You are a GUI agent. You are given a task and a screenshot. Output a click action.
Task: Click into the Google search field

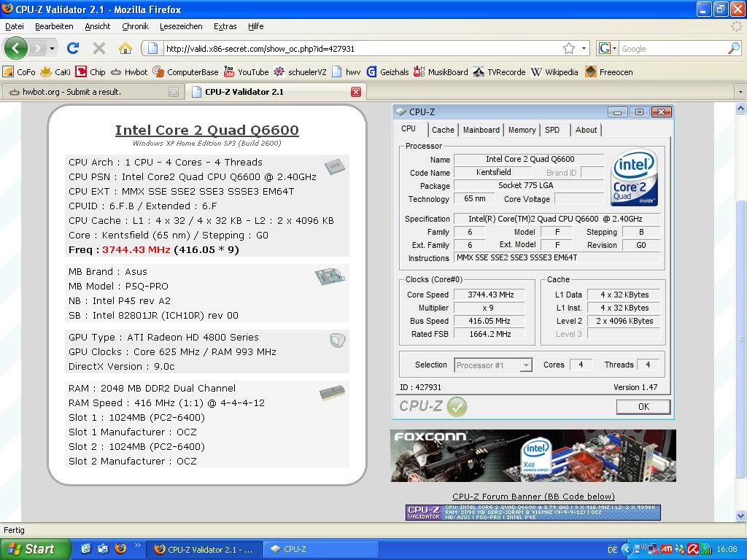point(673,49)
